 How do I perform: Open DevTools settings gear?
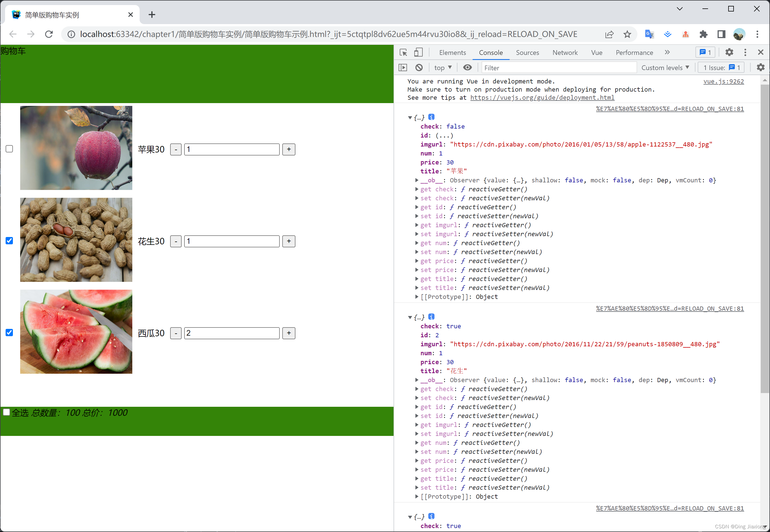pos(729,52)
